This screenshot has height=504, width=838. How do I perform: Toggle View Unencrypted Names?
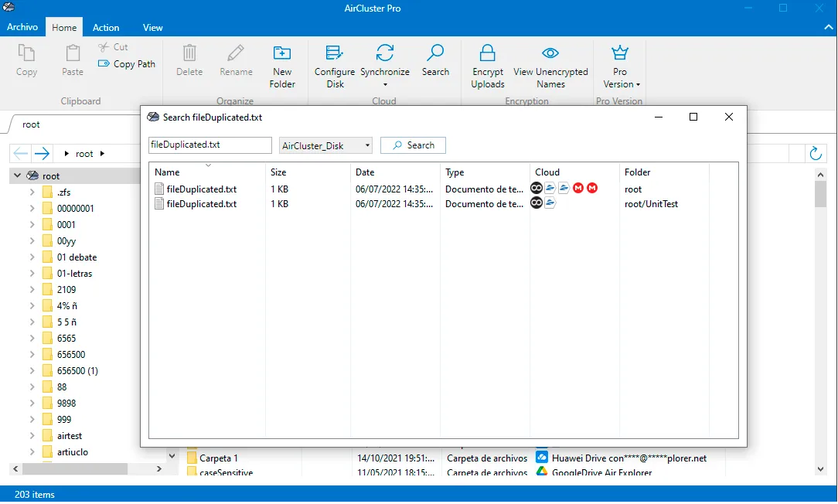tap(550, 66)
